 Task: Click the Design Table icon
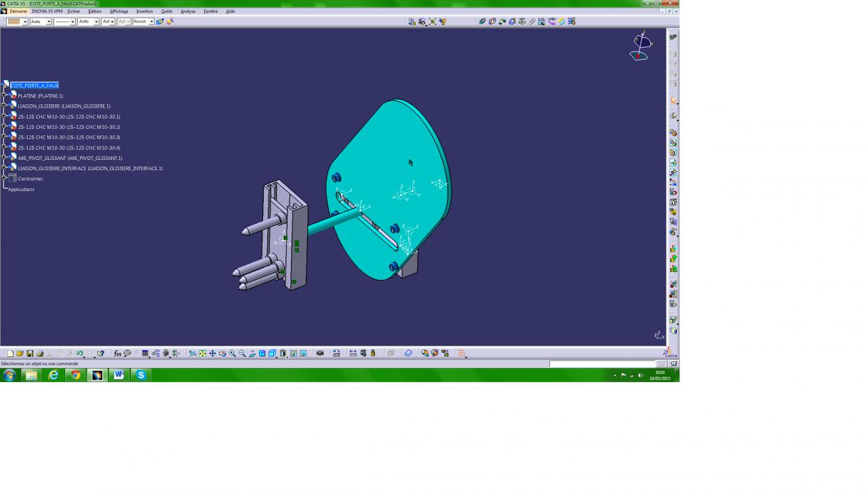point(145,353)
